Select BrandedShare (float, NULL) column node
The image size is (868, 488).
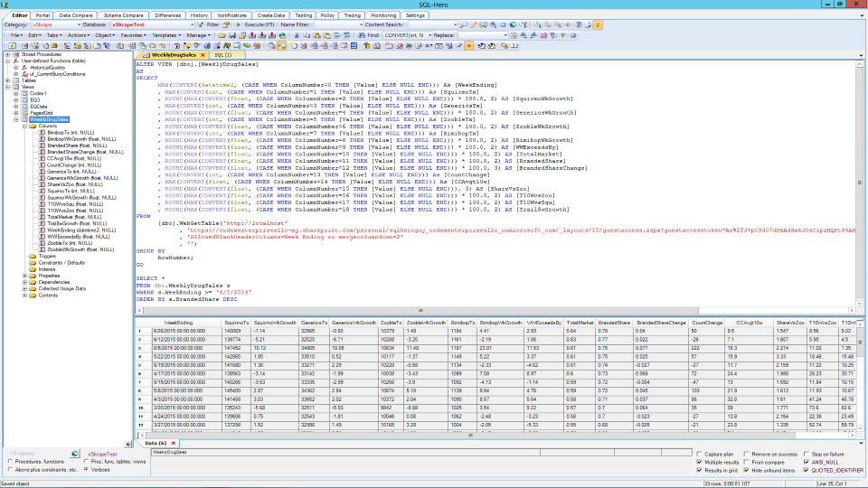click(x=77, y=145)
